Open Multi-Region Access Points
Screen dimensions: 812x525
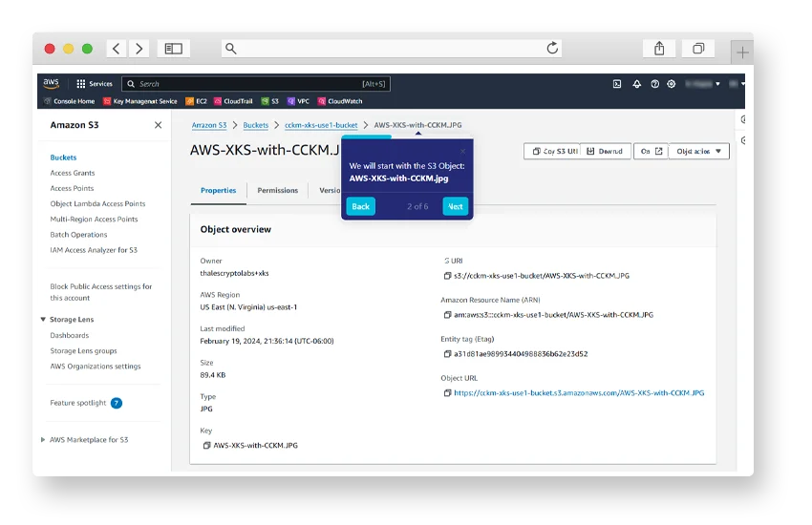tap(94, 220)
